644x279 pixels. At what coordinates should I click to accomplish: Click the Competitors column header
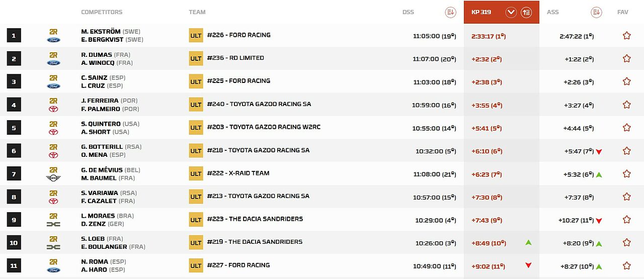[102, 12]
